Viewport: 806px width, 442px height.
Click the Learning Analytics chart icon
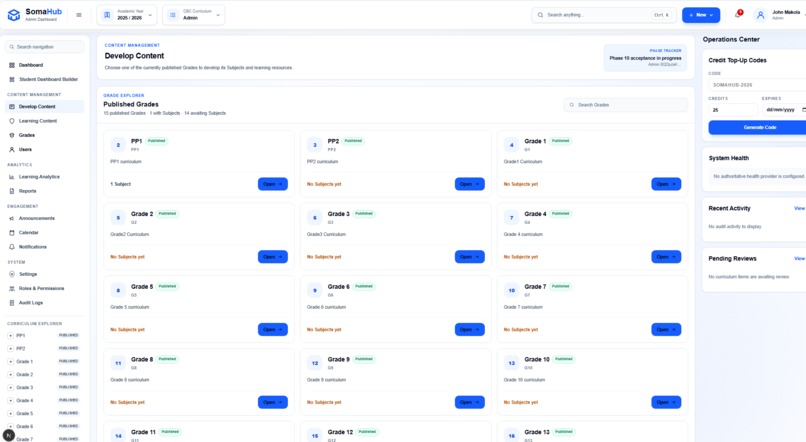click(x=12, y=177)
